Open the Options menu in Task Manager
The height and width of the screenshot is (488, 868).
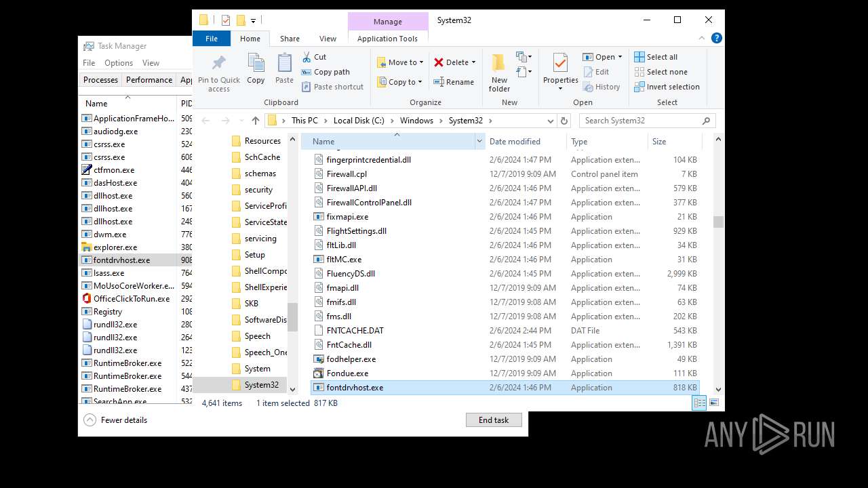[119, 63]
